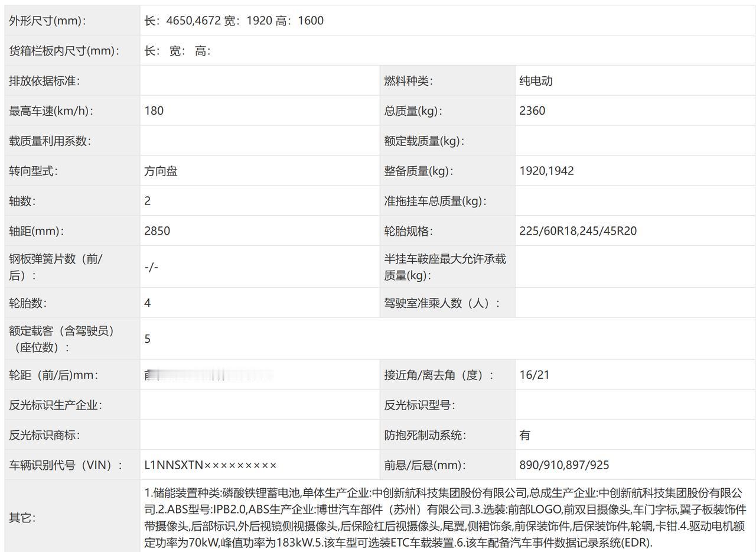Click the 轴数 label
This screenshot has height=552, width=756.
coord(22,201)
